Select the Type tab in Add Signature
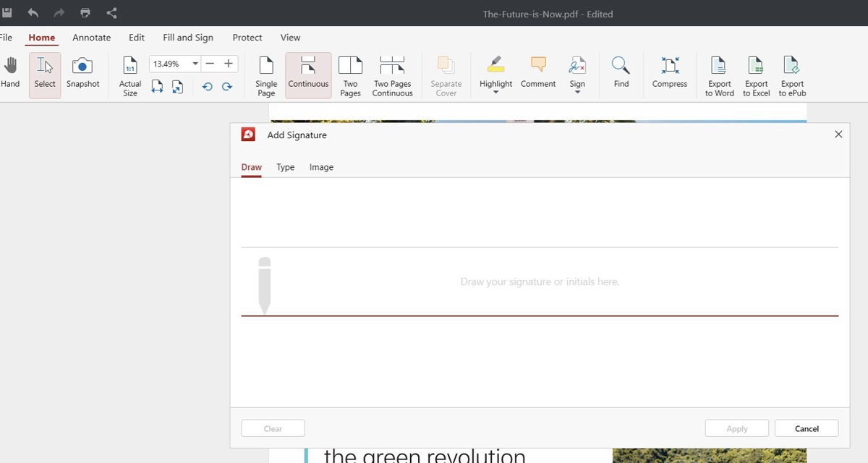Screen dimensions: 868x463 (285, 167)
